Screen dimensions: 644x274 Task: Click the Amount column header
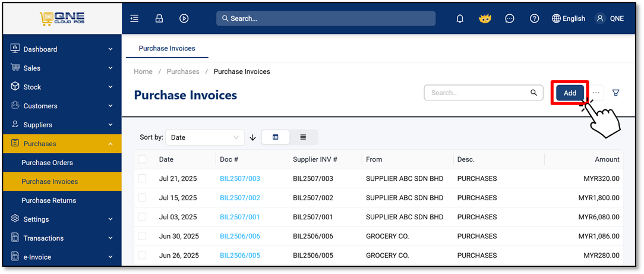[607, 159]
